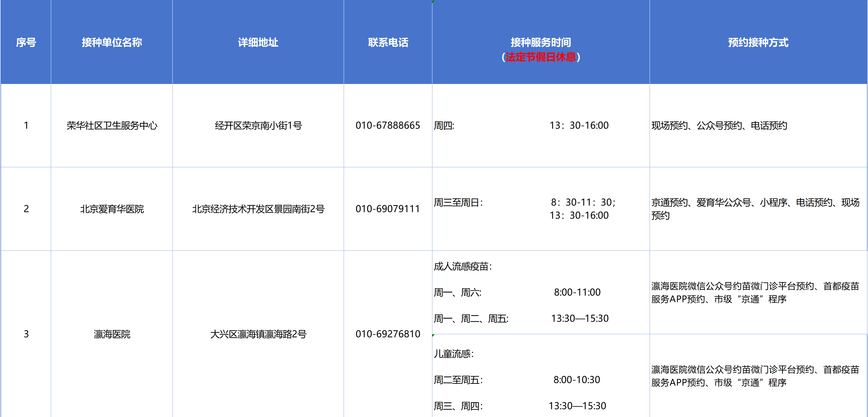Click the red 法定节假日休息 note

click(x=540, y=57)
